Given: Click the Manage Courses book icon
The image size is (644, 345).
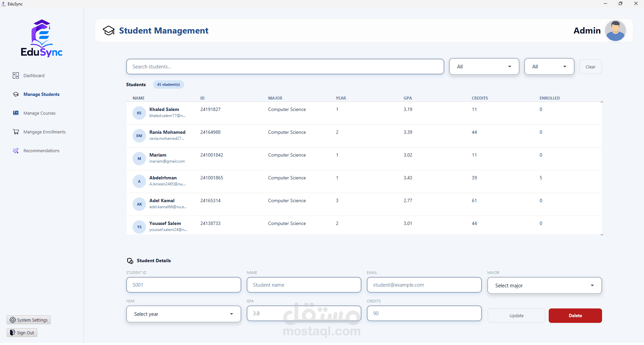Looking at the screenshot, I should (16, 113).
